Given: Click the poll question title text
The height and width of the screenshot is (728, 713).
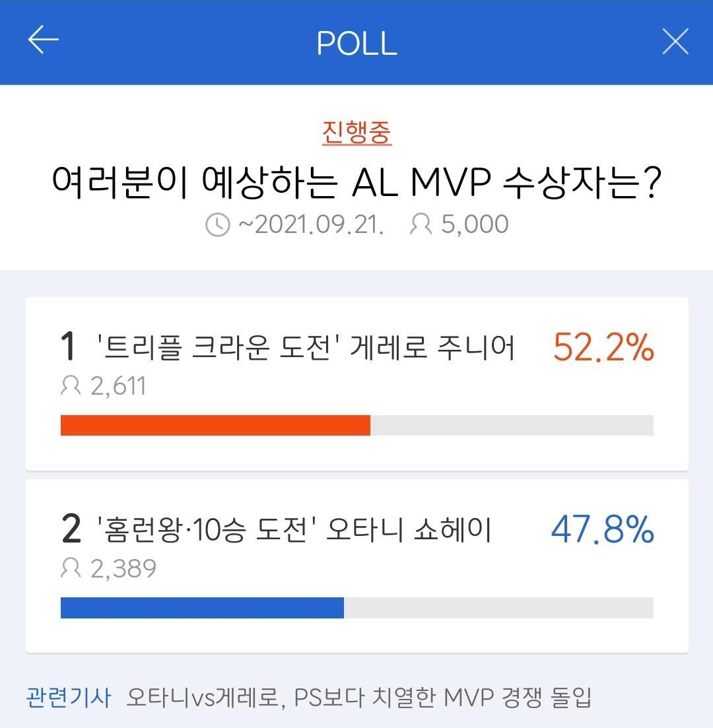Looking at the screenshot, I should (356, 182).
